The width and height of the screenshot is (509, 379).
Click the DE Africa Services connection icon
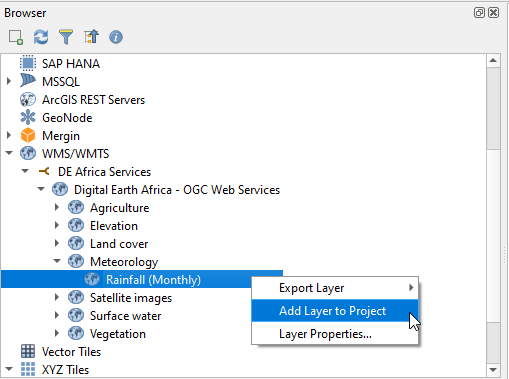click(44, 171)
